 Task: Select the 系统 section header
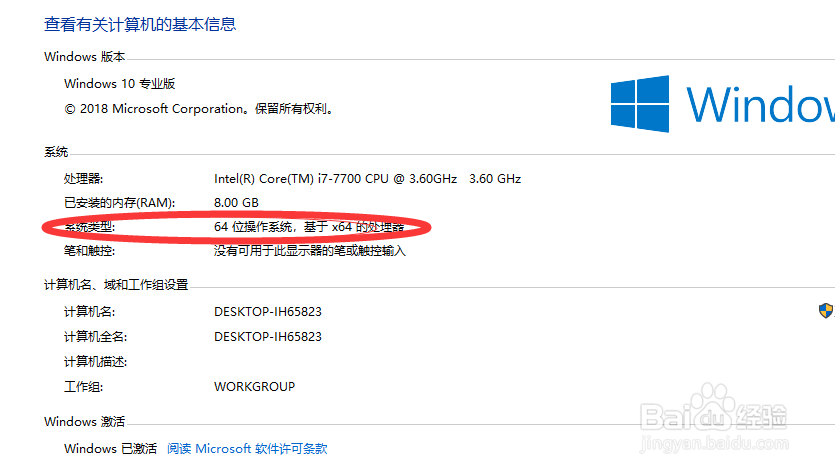pos(56,152)
